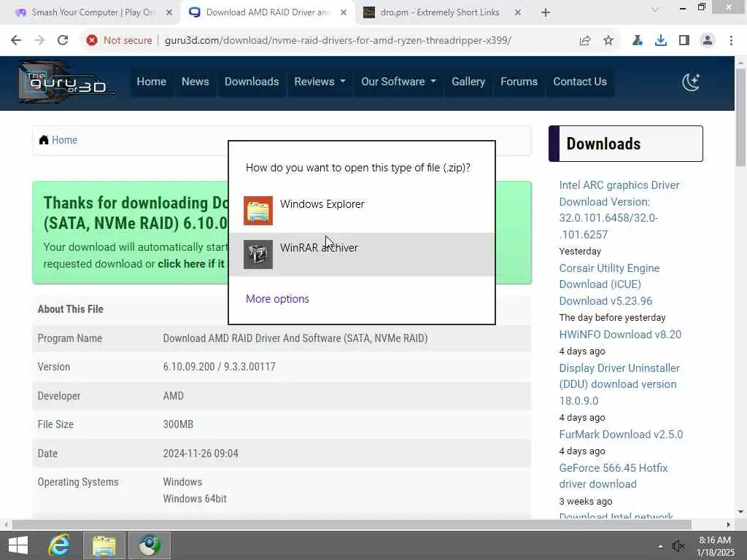Screen dimensions: 747x560
Task: Click the 'click here if it' link
Action: [x=191, y=264]
